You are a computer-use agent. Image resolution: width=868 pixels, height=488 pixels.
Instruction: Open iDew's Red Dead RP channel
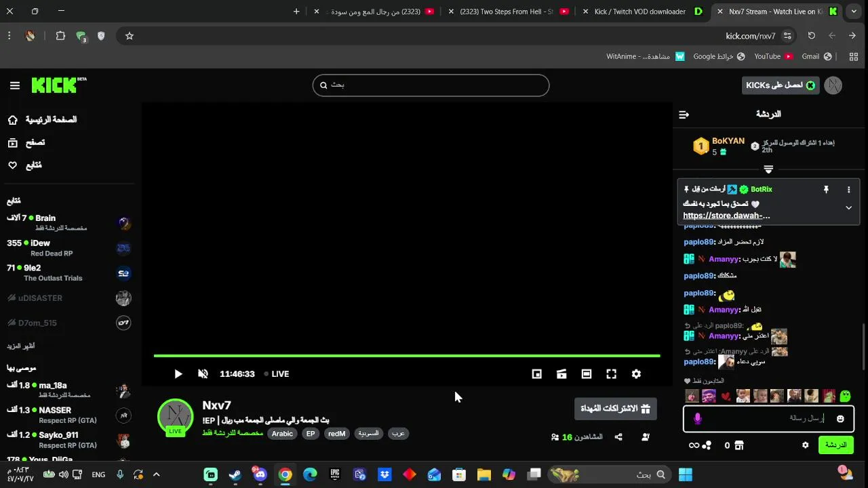[68, 248]
